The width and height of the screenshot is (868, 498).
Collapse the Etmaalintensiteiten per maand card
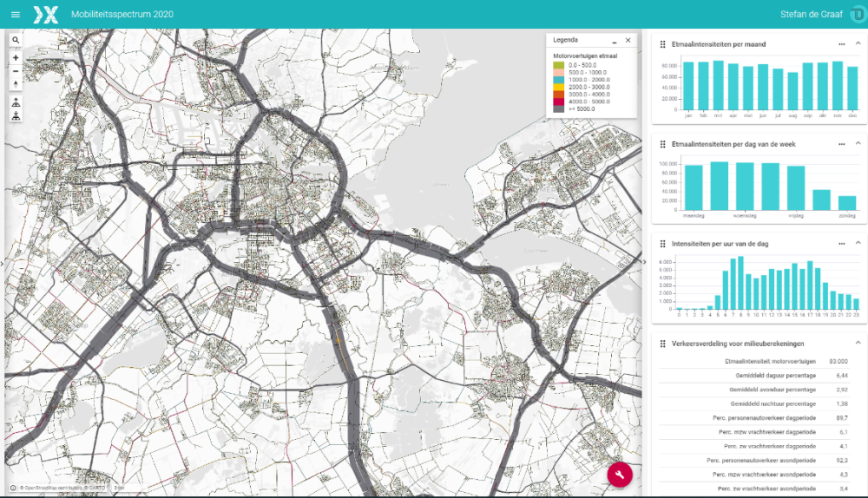[x=858, y=44]
